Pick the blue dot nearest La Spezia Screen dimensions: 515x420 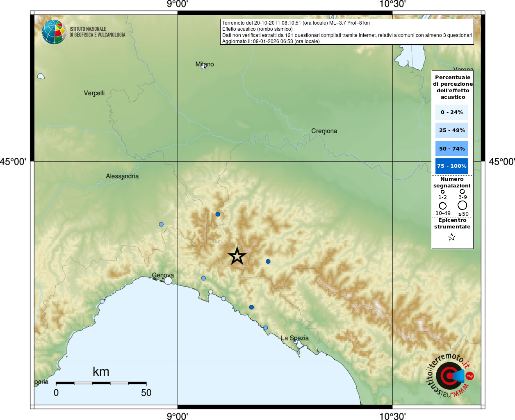(265, 328)
